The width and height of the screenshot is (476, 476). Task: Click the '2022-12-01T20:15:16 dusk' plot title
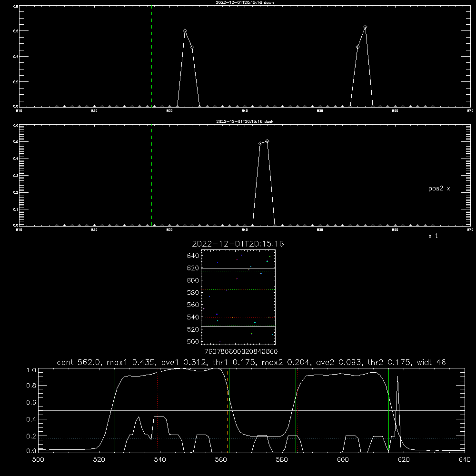[245, 121]
